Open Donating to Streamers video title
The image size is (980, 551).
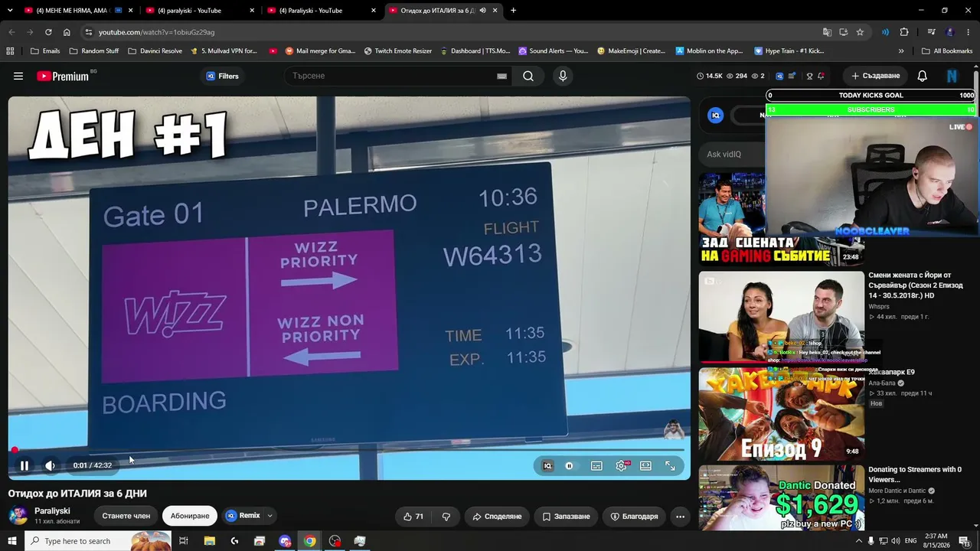tap(914, 474)
